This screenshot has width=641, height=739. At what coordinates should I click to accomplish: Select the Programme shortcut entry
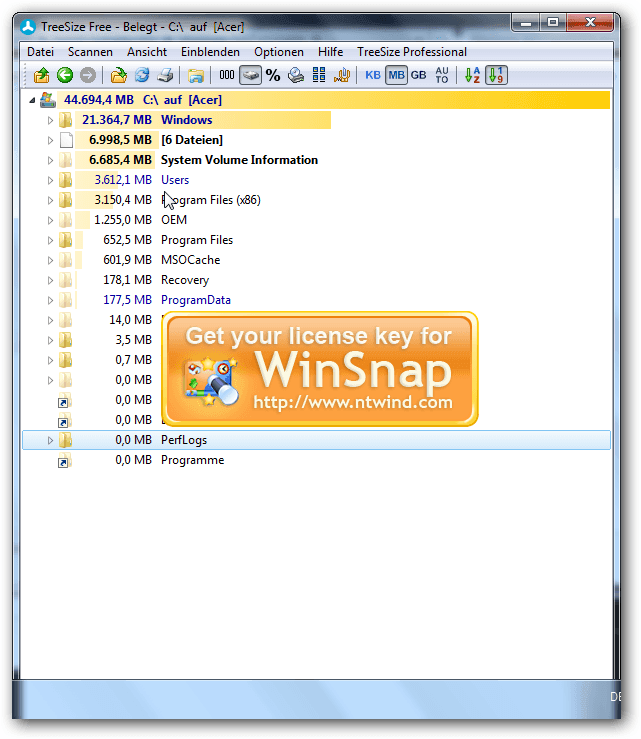(192, 460)
